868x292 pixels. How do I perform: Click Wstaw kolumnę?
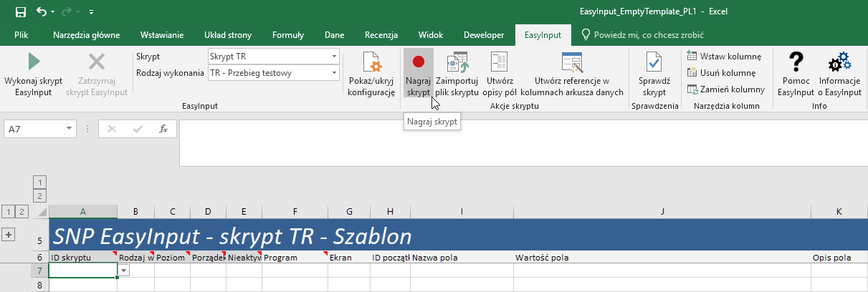click(724, 57)
